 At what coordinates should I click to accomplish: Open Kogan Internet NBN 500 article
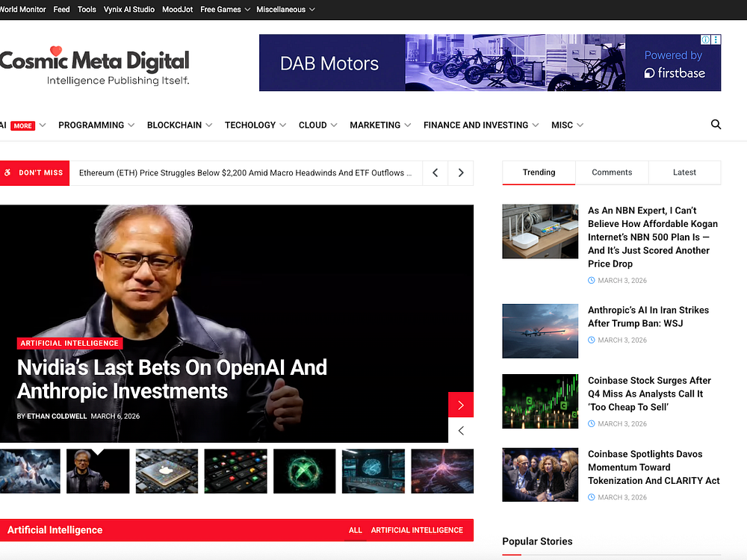[653, 237]
